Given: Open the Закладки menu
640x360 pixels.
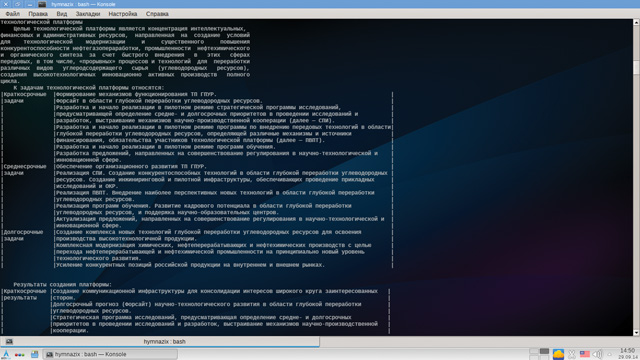Looking at the screenshot, I should click(x=88, y=14).
